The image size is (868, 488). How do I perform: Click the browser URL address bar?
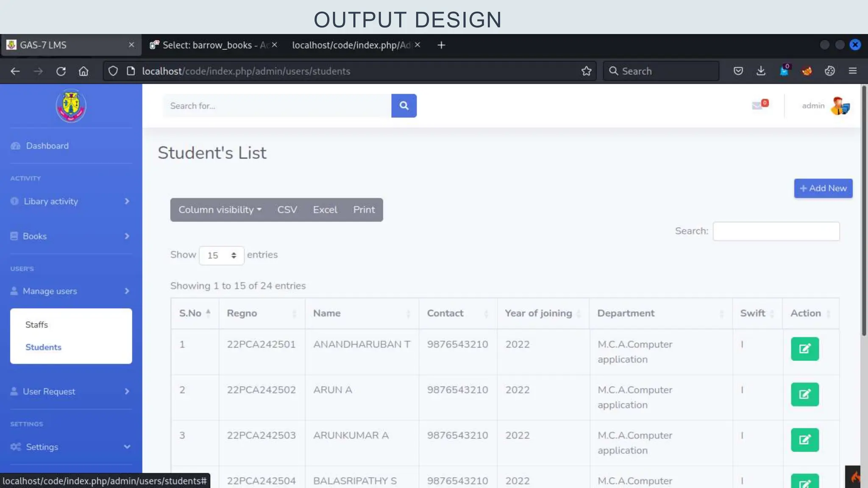point(350,71)
